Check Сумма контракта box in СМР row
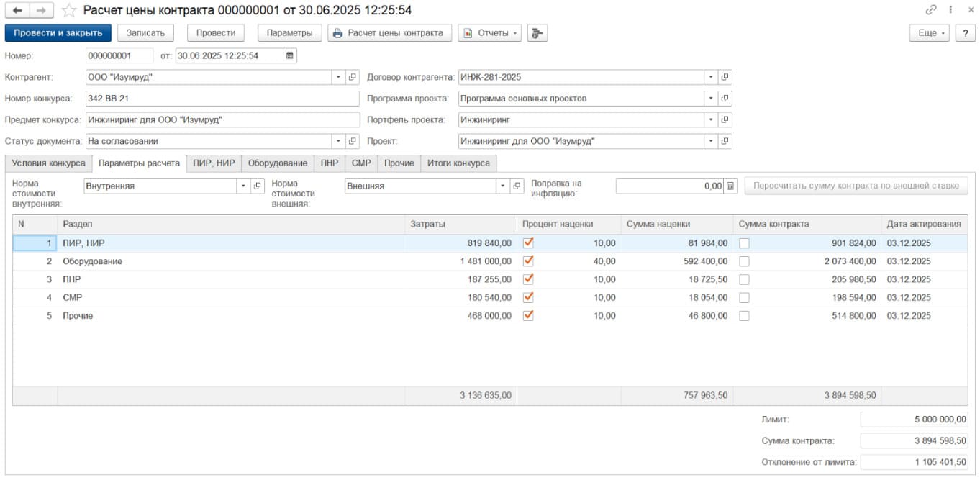Viewport: 980px width, 480px height. 744,297
